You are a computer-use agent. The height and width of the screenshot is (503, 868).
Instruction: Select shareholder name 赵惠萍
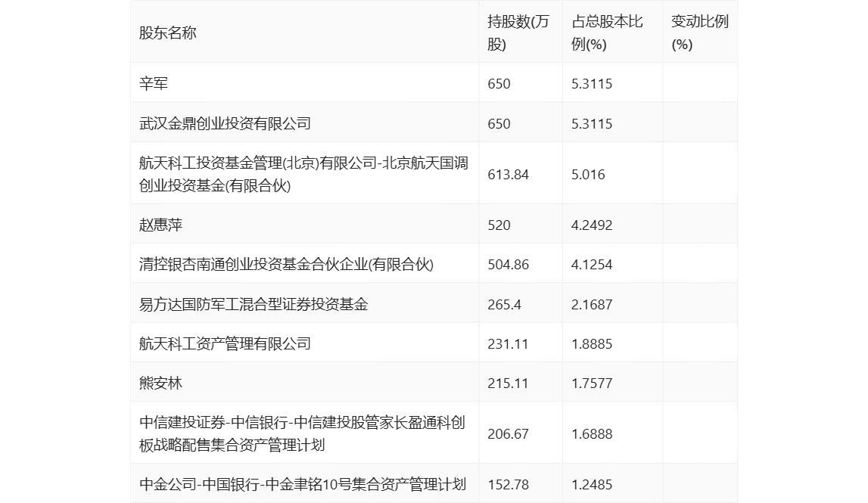(160, 225)
